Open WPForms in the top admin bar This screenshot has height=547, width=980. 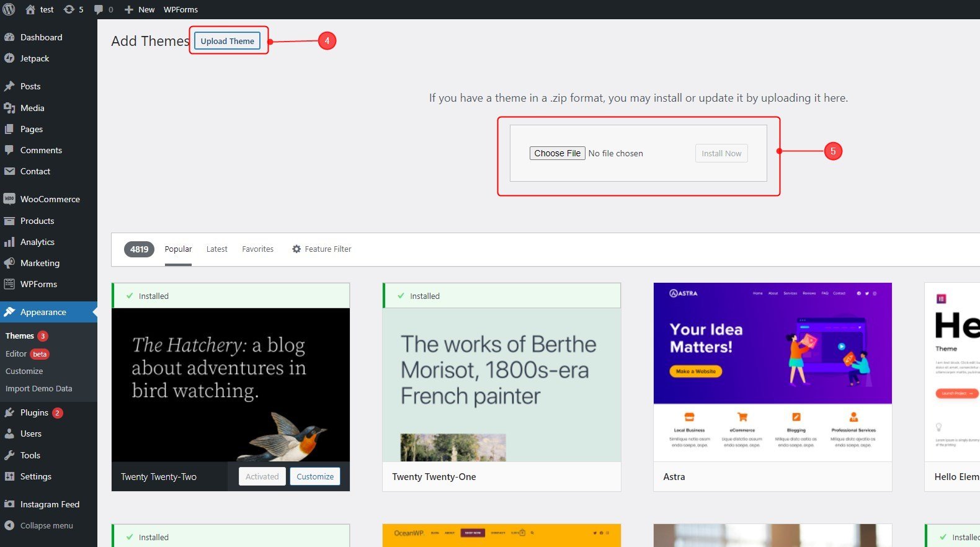tap(180, 9)
